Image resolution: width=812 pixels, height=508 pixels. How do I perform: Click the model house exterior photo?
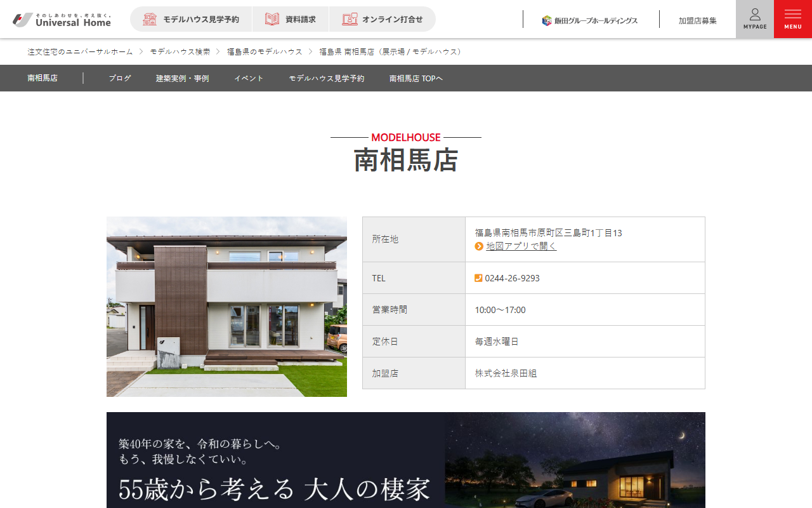point(226,307)
